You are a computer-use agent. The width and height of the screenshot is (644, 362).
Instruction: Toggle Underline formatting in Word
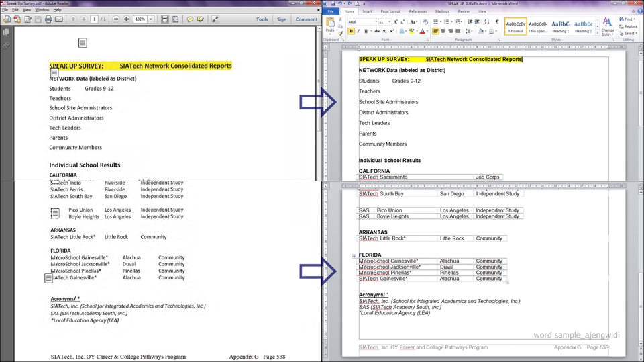tap(366, 32)
